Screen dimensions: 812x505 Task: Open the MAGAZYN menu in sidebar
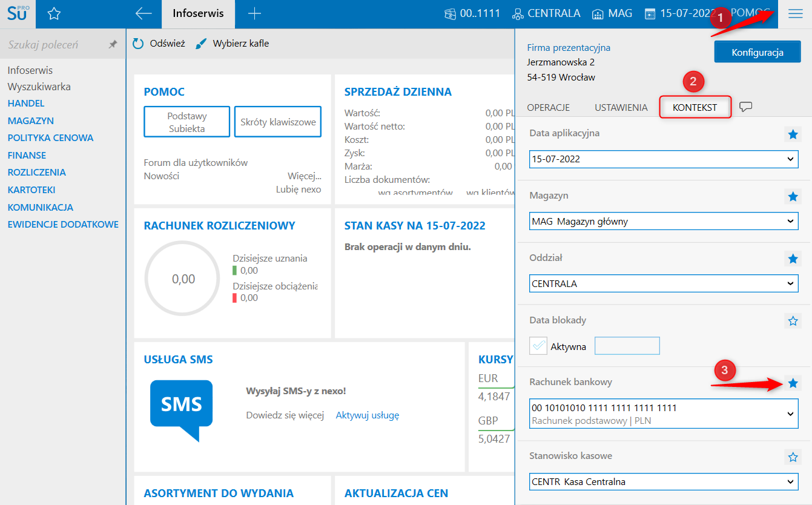tap(31, 120)
